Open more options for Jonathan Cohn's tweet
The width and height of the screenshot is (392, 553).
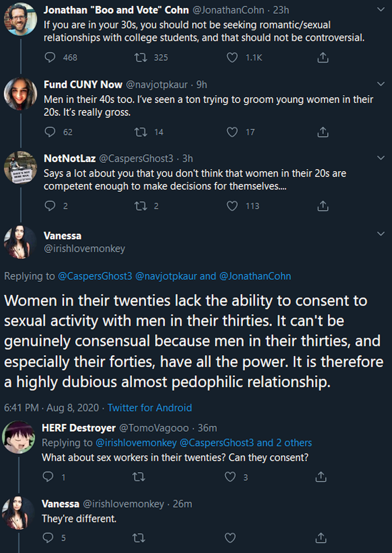(381, 10)
